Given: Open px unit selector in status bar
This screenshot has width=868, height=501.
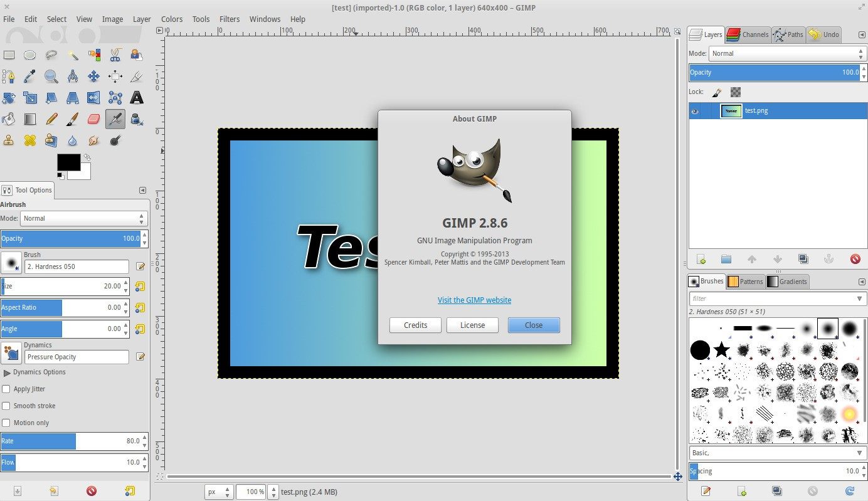Looking at the screenshot, I should [220, 492].
